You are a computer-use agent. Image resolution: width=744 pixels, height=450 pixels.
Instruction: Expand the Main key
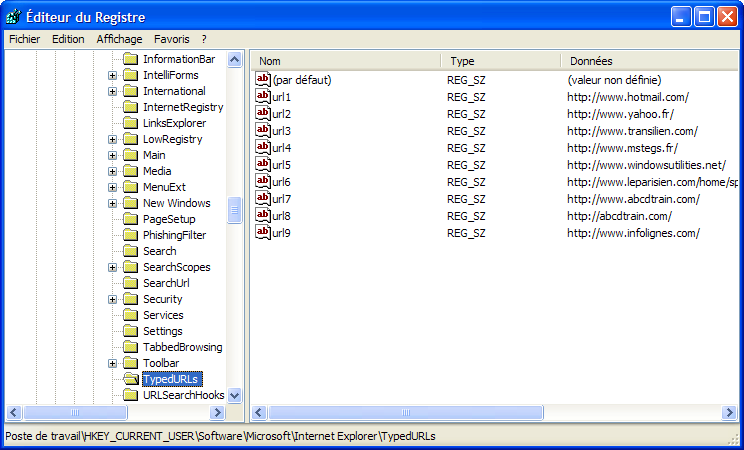(112, 156)
